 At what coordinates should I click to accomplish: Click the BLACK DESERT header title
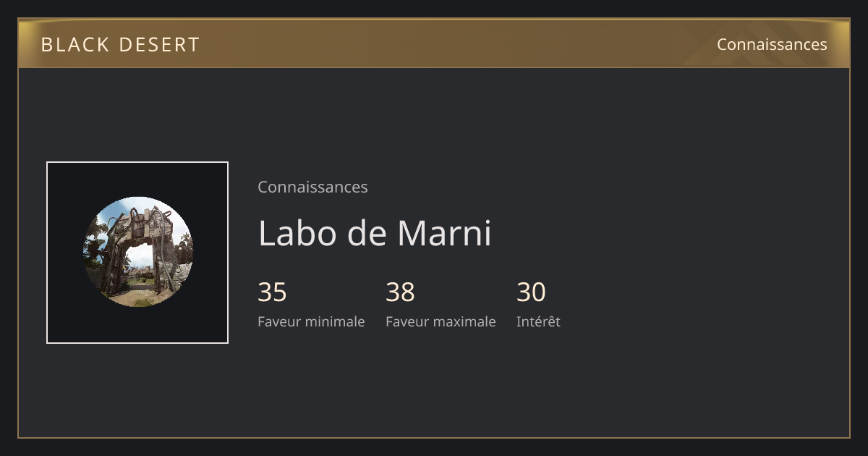[x=120, y=45]
